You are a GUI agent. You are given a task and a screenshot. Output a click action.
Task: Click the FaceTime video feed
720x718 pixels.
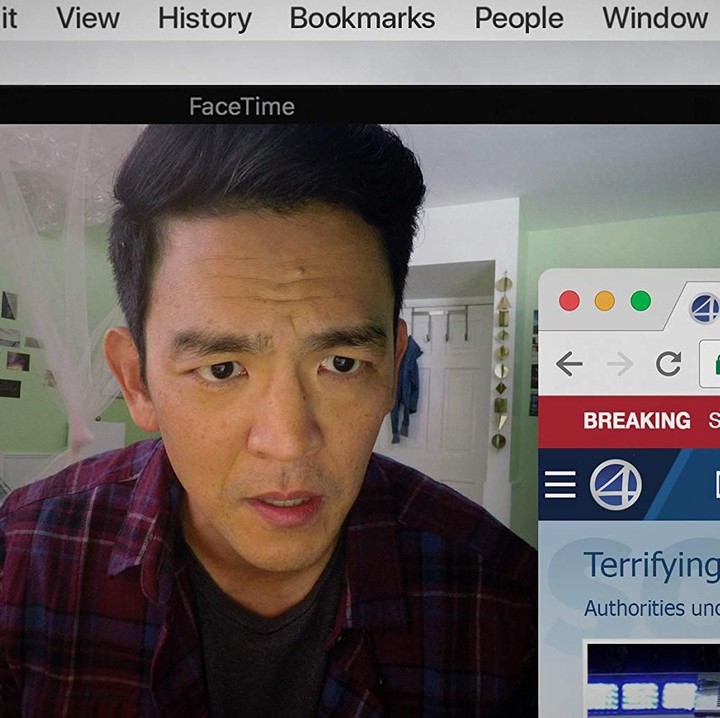pos(269,421)
